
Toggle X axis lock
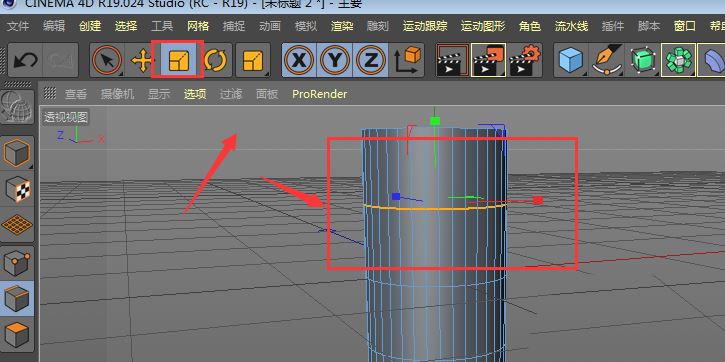(x=300, y=61)
